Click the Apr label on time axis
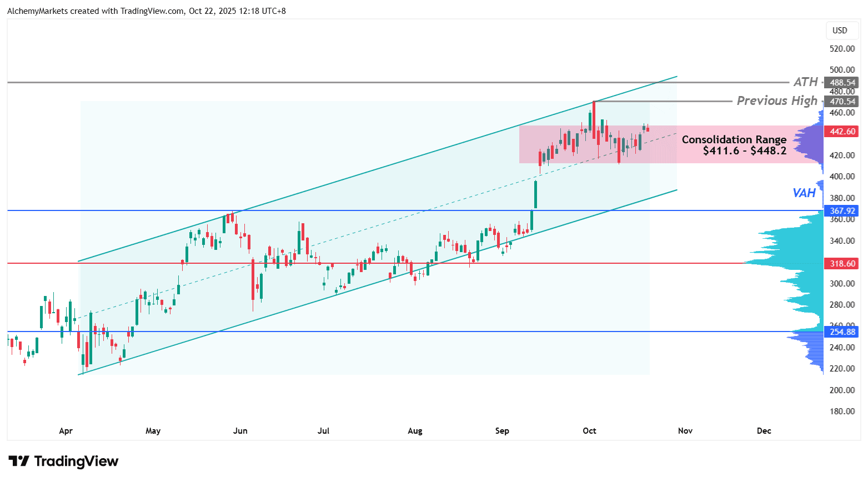This screenshot has width=868, height=482. point(66,431)
